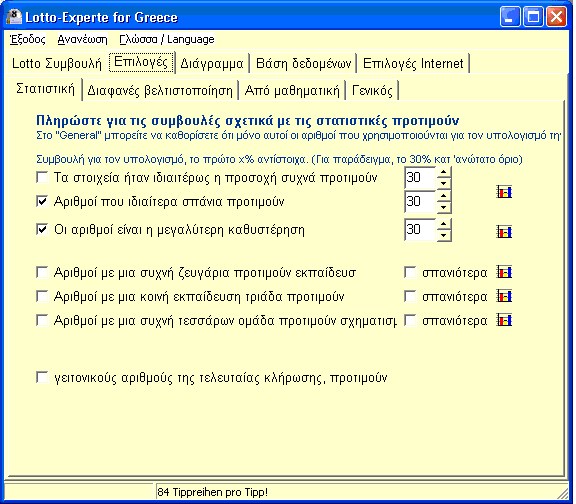576x504 pixels.
Task: Switch to the Lotto Συμβουλή tab
Action: (57, 64)
